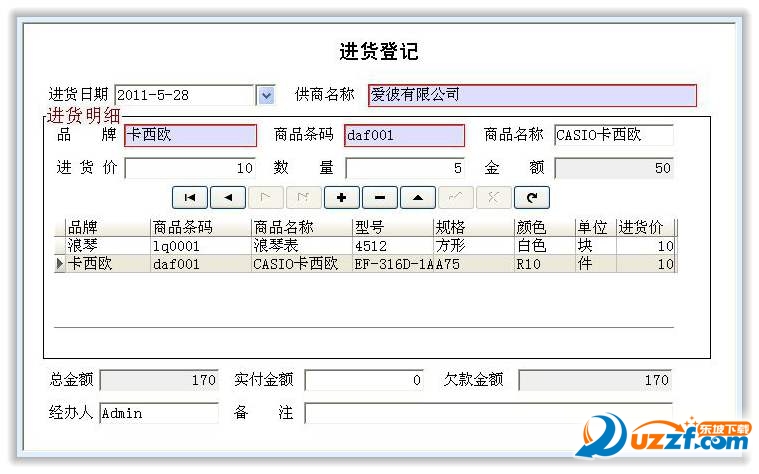The width and height of the screenshot is (759, 474).
Task: Select the 4512 model cell
Action: pos(393,245)
